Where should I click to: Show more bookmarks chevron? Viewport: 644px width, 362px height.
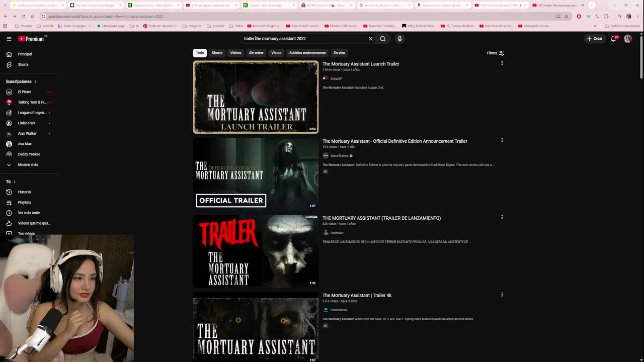[x=595, y=26]
